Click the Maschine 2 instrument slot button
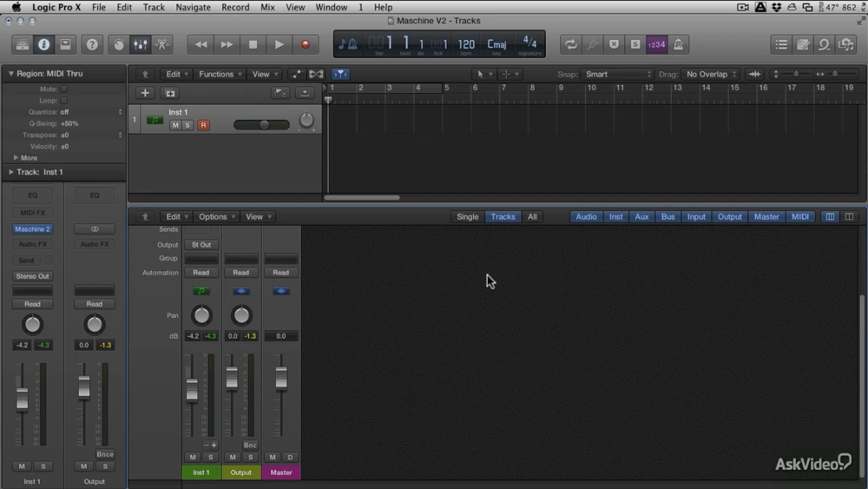The image size is (868, 489). click(32, 229)
